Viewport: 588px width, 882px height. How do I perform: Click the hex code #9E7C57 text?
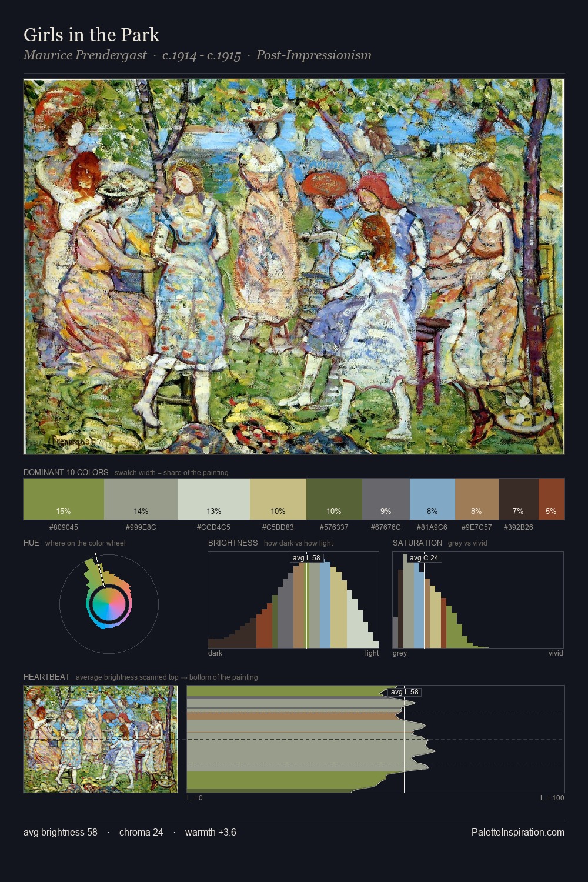(x=477, y=527)
